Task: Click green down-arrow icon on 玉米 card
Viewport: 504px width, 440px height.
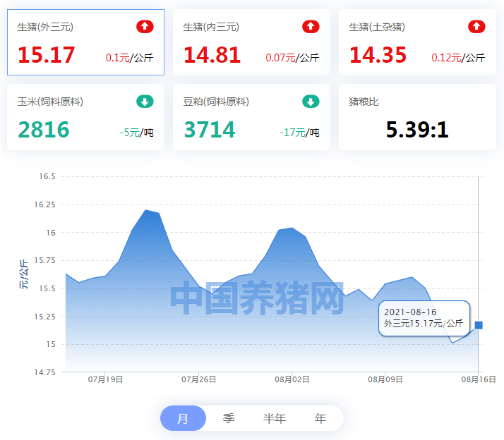Action: pos(145,102)
